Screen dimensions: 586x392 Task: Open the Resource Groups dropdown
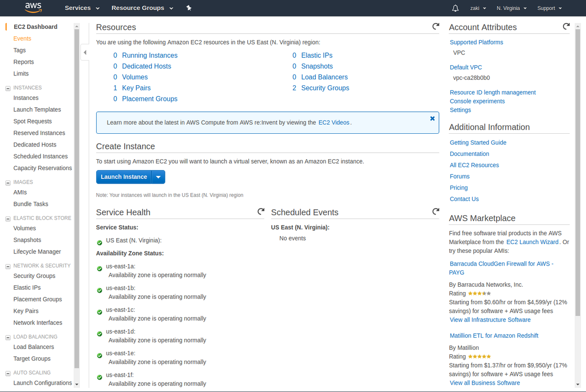coord(142,8)
